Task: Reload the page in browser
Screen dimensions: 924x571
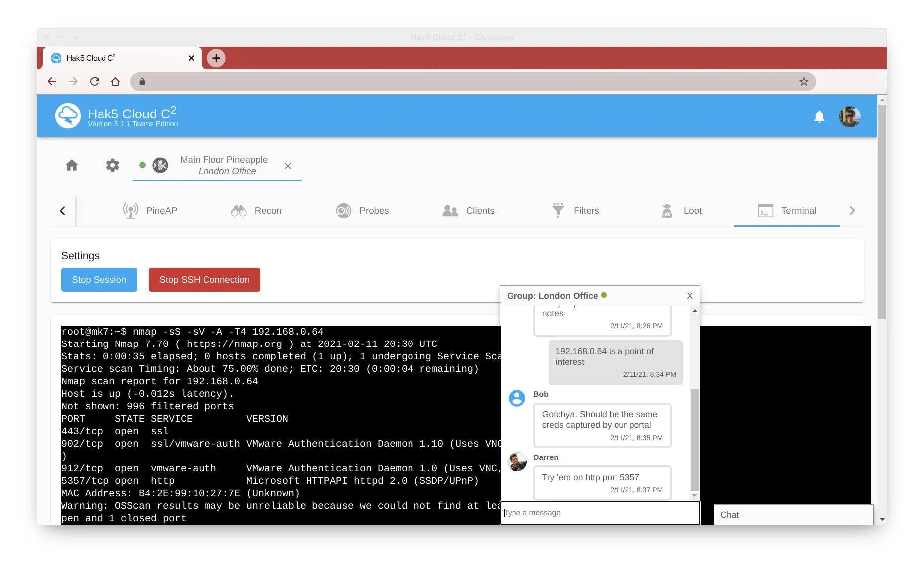Action: pyautogui.click(x=94, y=82)
